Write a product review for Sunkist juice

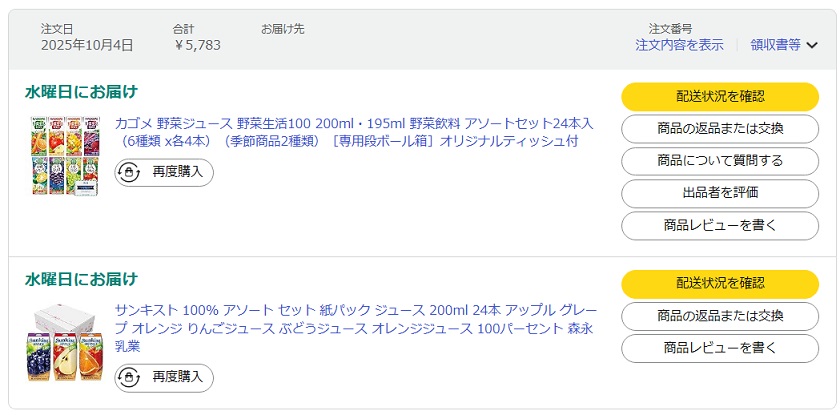720,348
